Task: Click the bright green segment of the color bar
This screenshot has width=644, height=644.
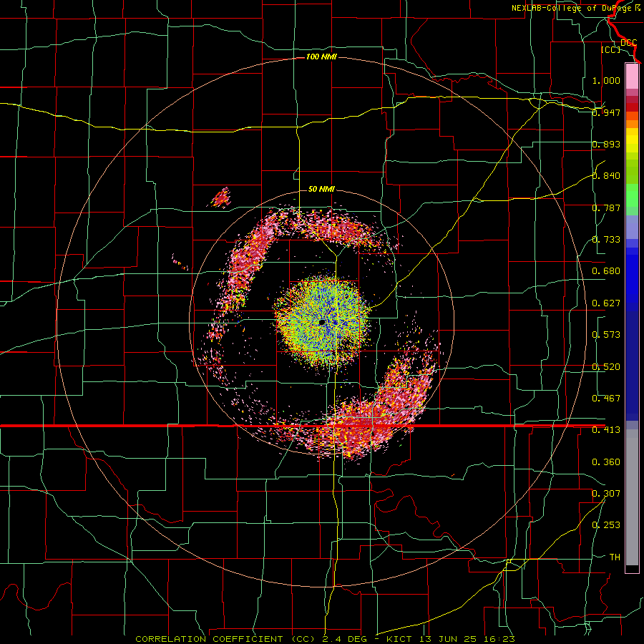Action: point(632,195)
